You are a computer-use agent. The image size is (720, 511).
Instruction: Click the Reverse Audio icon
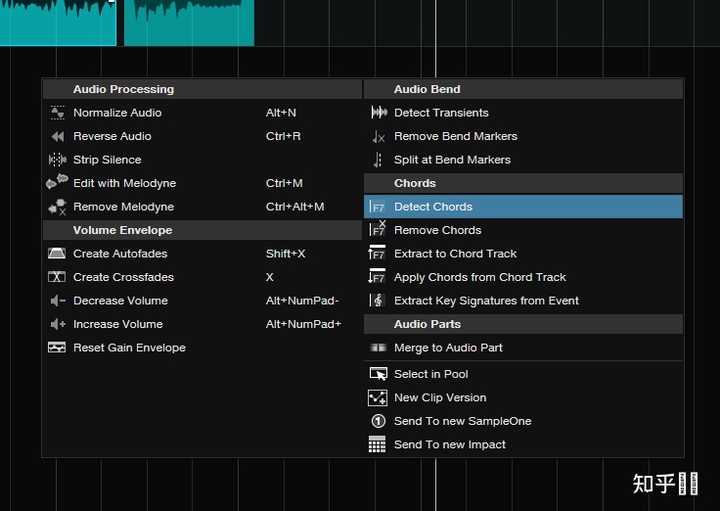pos(57,136)
